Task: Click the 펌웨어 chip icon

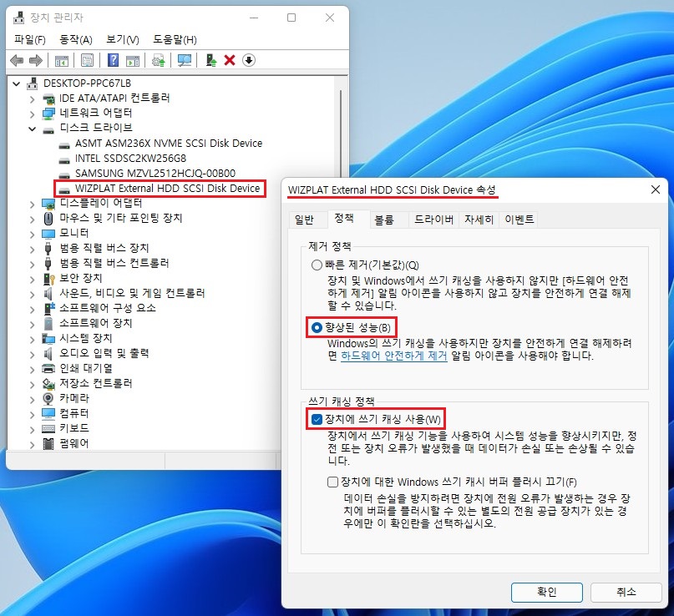Action: (48, 443)
